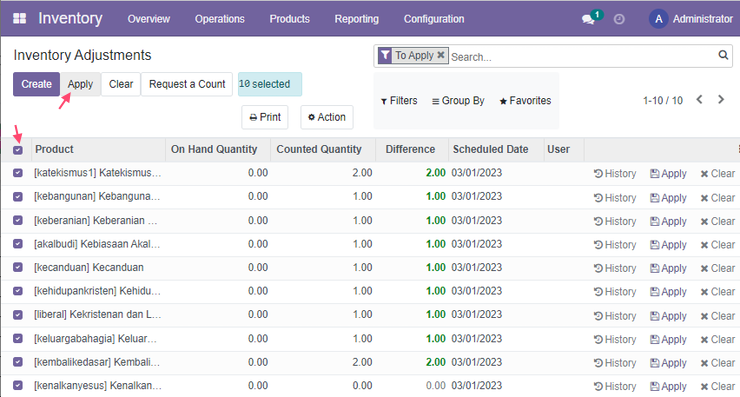The image size is (740, 397).
Task: Click the search magnifier icon
Action: coord(723,55)
